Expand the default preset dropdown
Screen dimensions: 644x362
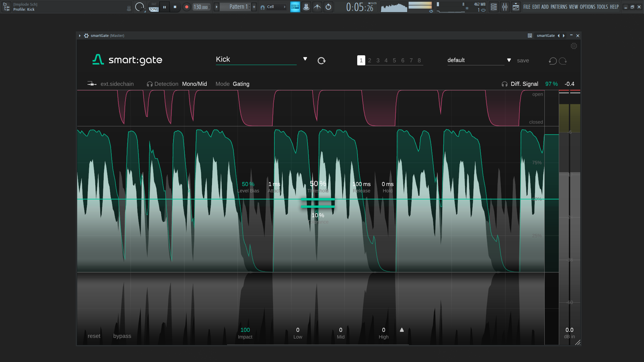click(509, 60)
